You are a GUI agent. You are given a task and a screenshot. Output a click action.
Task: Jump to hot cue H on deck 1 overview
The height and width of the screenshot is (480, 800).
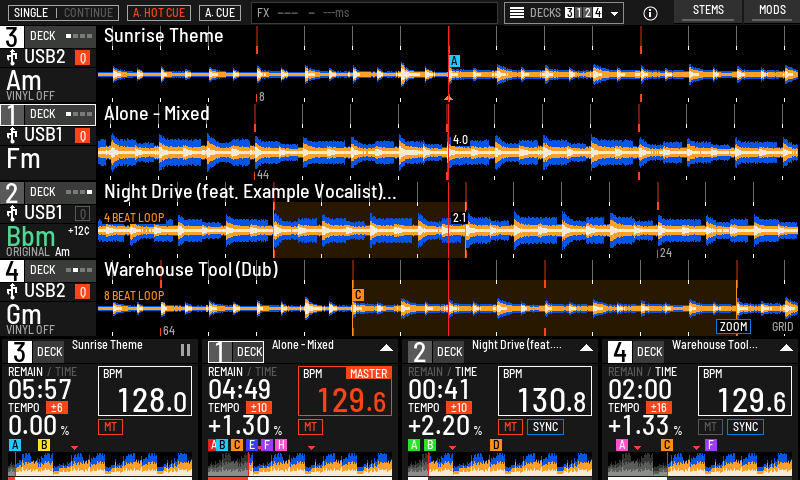tap(281, 445)
